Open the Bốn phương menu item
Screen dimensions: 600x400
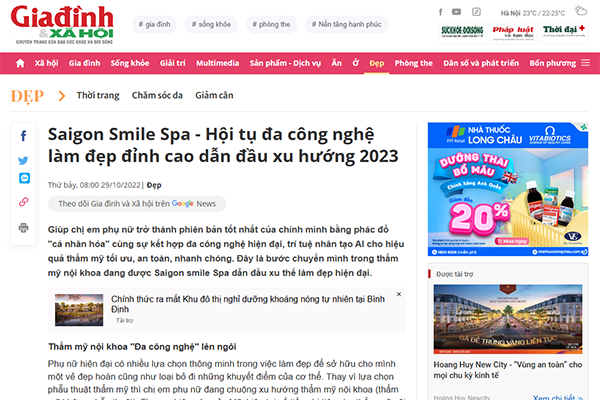pyautogui.click(x=553, y=63)
